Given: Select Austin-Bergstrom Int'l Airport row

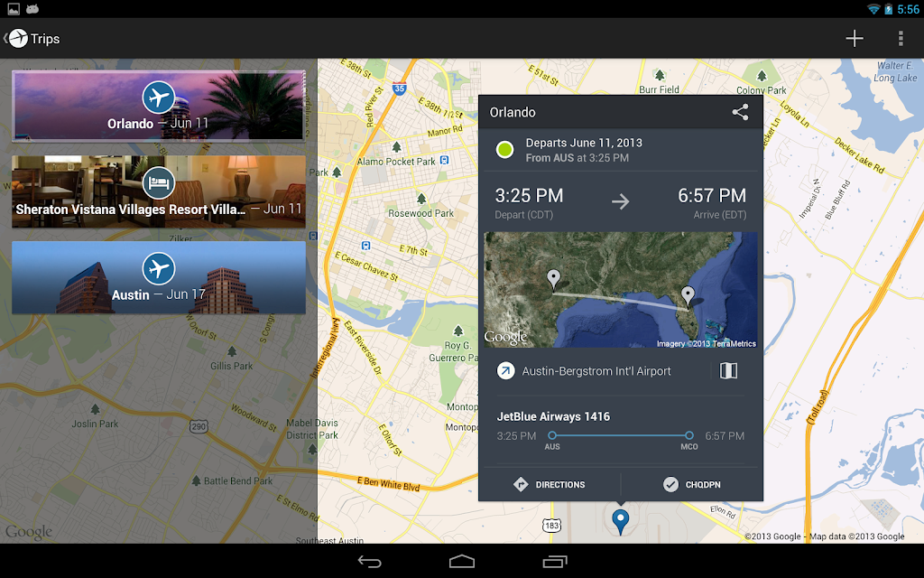Looking at the screenshot, I should (x=621, y=371).
